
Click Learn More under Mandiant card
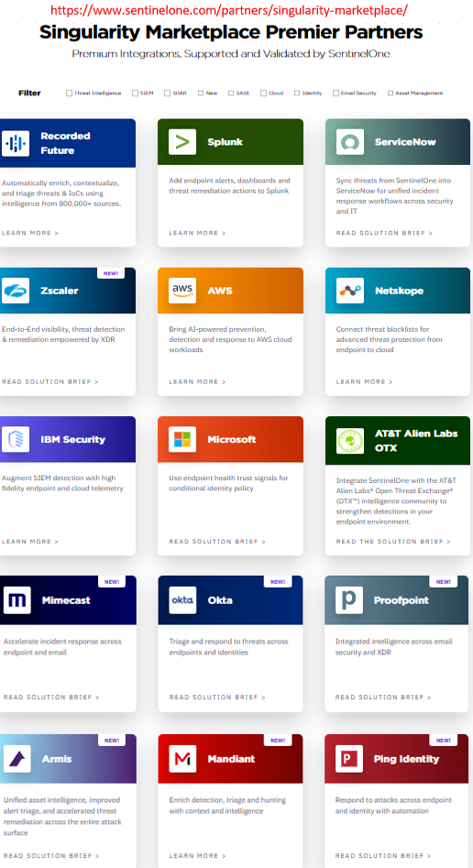(x=197, y=856)
